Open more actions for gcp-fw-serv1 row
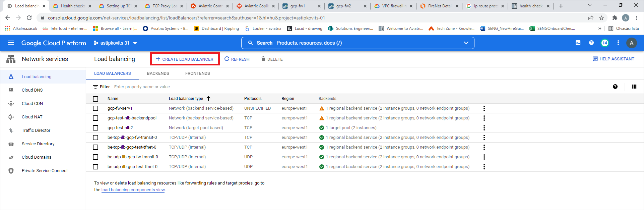The height and width of the screenshot is (210, 644). pos(484,108)
